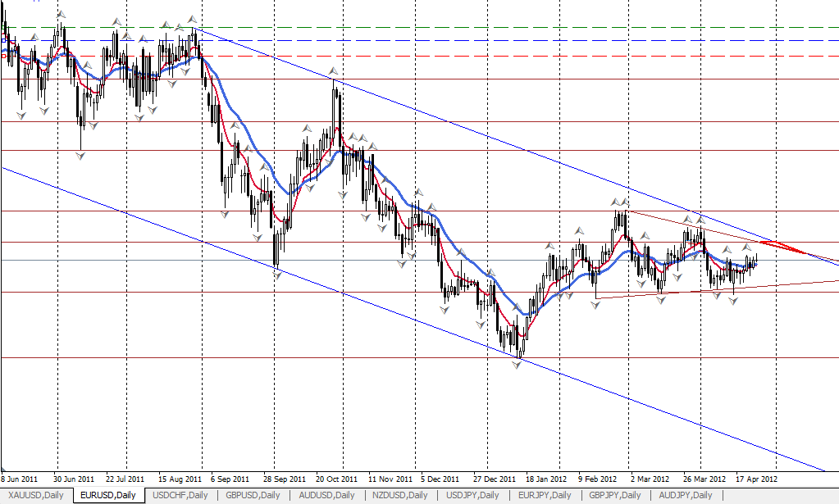Click the 15 Aug 2011 date label

(180, 479)
